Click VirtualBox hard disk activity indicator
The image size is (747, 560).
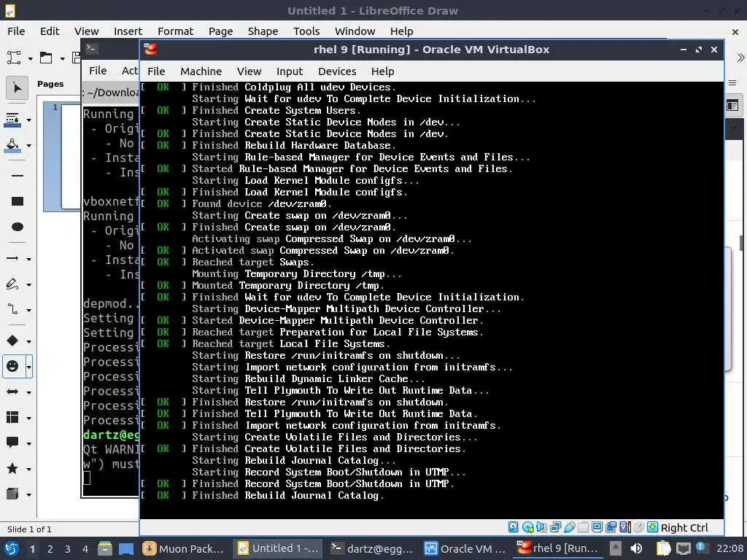513,527
